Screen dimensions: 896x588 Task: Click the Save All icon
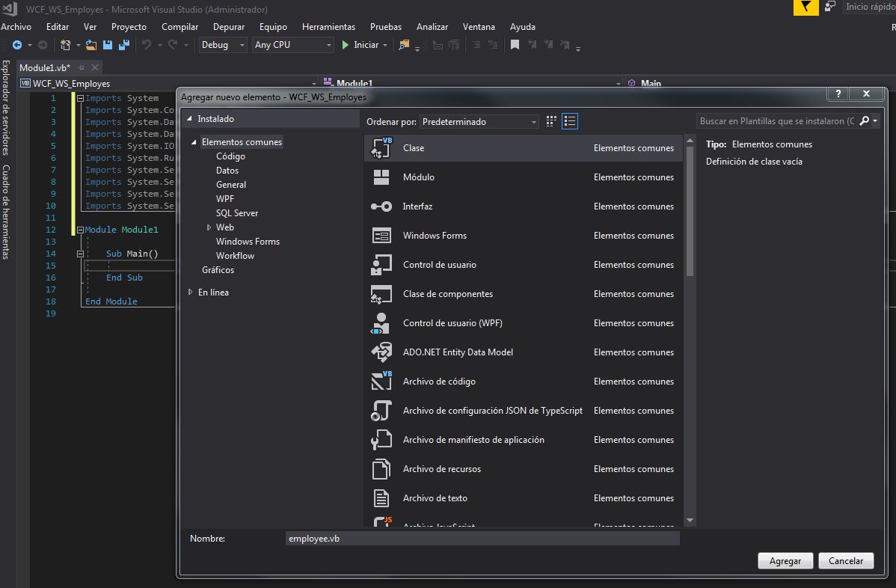(x=124, y=45)
